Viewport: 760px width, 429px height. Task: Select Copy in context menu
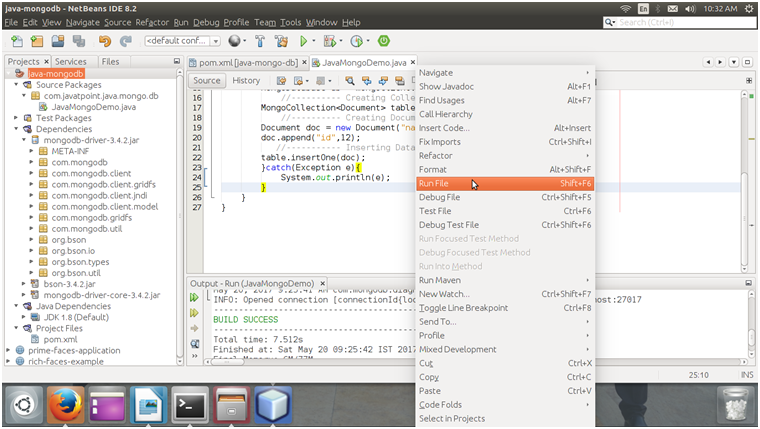pyautogui.click(x=505, y=377)
